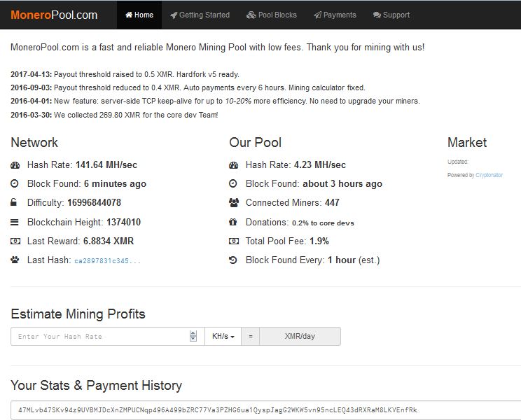Click the chat bubbles icon beside Support
The image size is (521, 420).
point(377,15)
